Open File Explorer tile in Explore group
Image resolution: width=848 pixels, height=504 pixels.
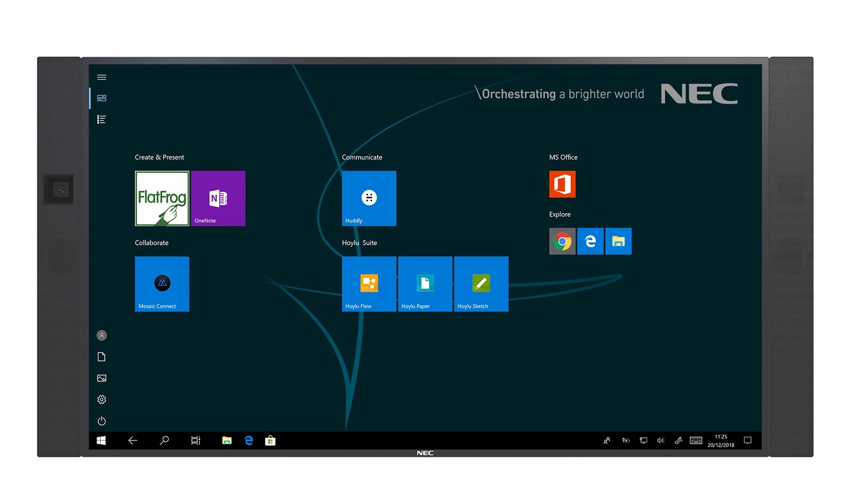click(619, 242)
